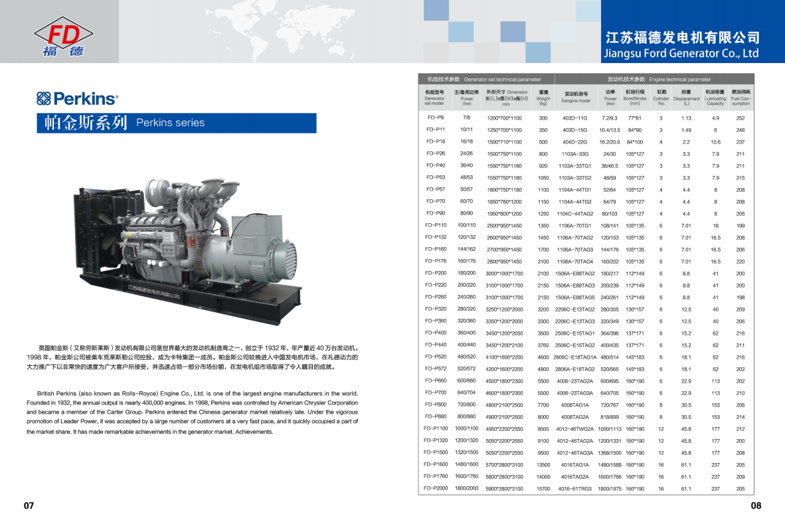
Task: Click the Fuel Consumption column header
Action: (x=741, y=98)
